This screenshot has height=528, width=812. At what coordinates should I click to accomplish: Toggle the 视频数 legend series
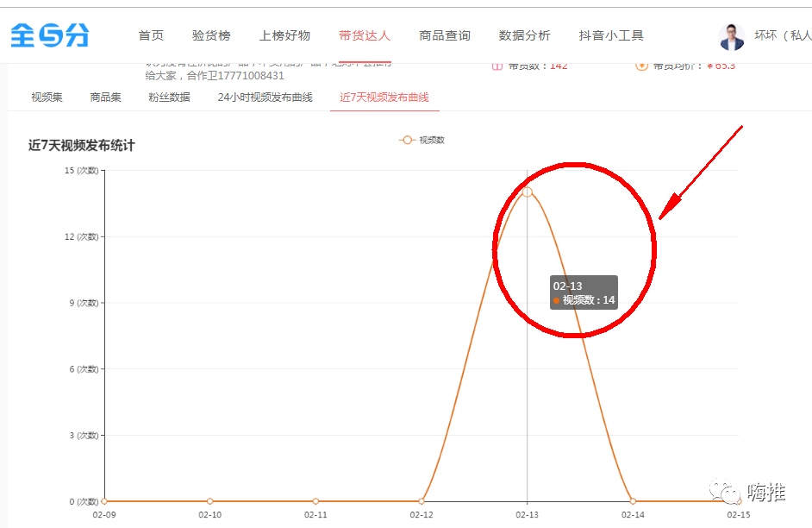(x=422, y=140)
